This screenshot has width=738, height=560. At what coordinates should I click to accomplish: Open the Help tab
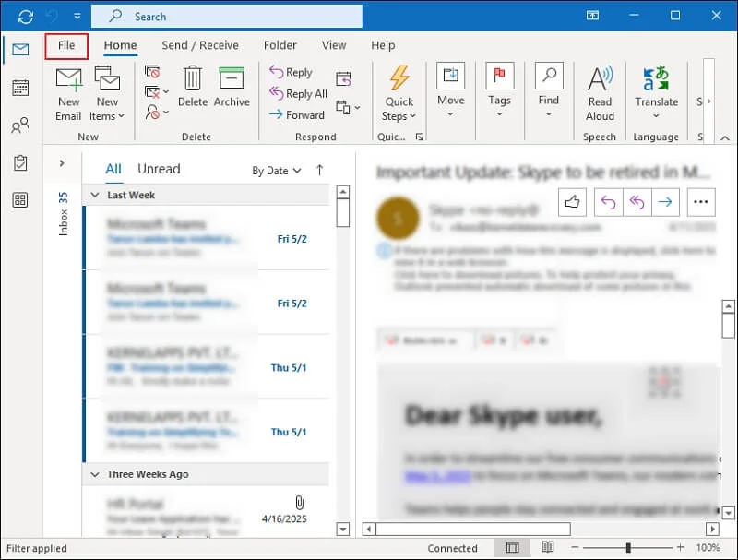[x=383, y=45]
